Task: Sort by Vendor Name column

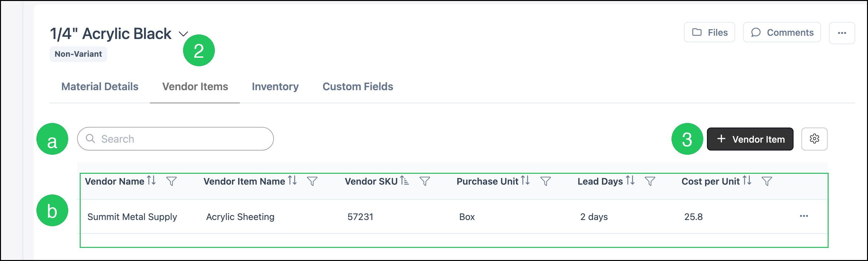Action: (152, 181)
